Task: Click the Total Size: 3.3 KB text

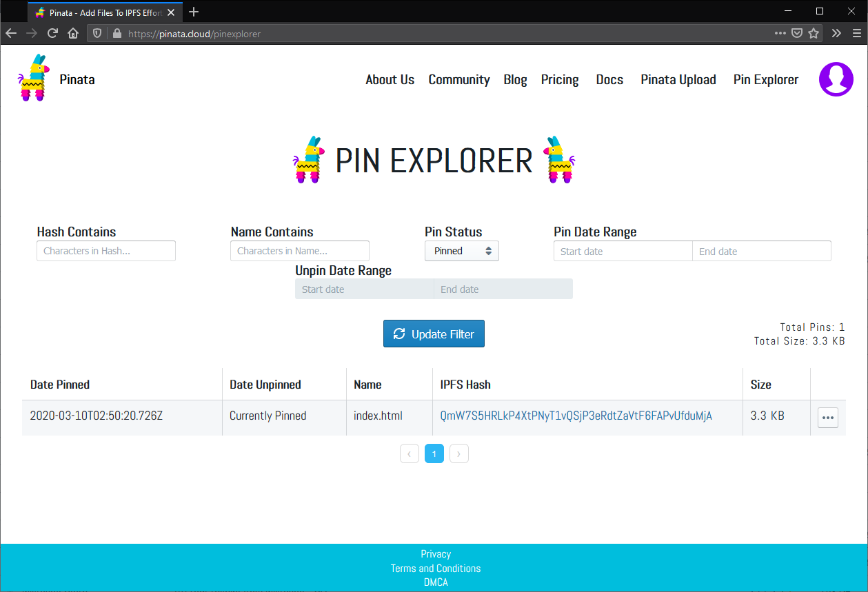Action: click(x=800, y=341)
